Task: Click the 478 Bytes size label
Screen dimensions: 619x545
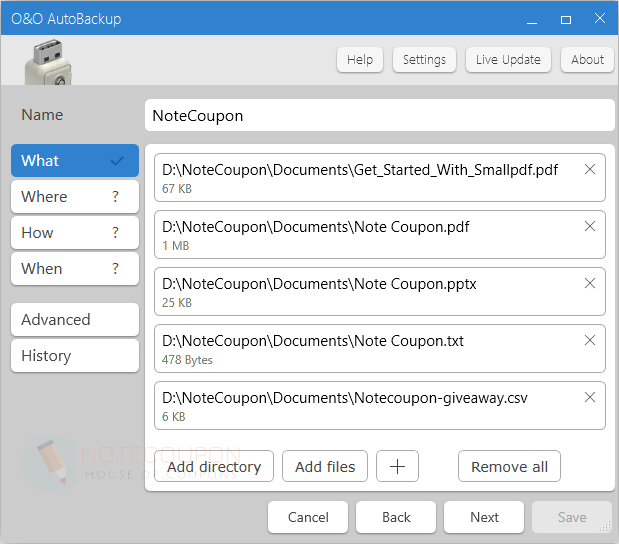Action: (x=187, y=360)
